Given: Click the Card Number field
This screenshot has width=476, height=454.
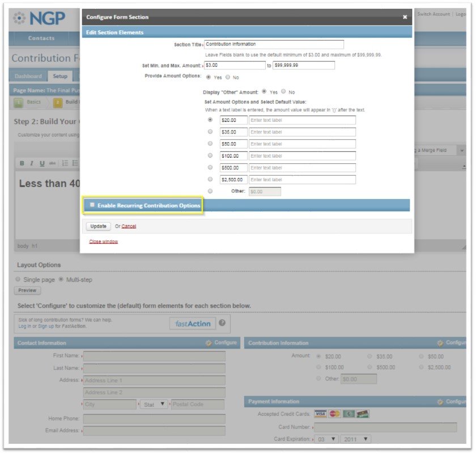Looking at the screenshot, I should click(385, 427).
